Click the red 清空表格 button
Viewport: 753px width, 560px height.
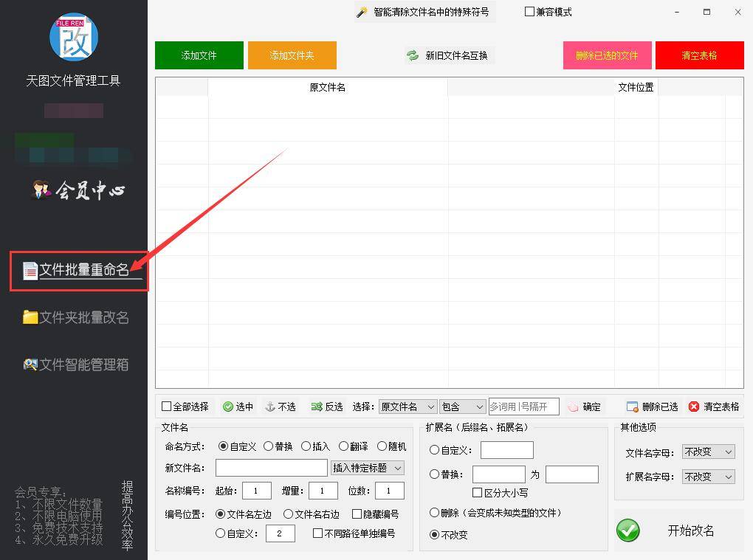pos(699,55)
